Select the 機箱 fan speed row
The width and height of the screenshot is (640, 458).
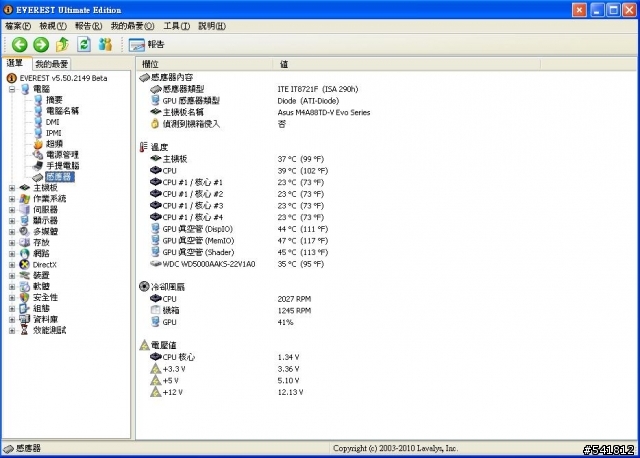pyautogui.click(x=231, y=311)
